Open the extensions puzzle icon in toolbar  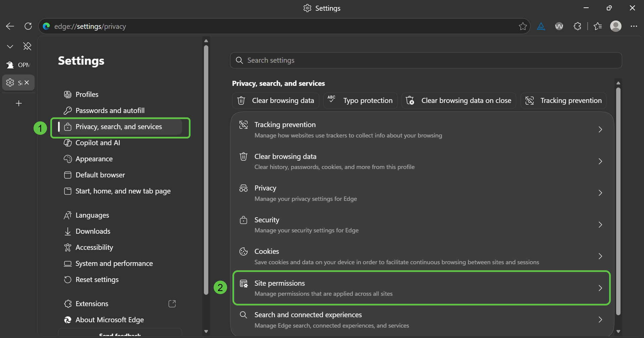click(x=577, y=26)
